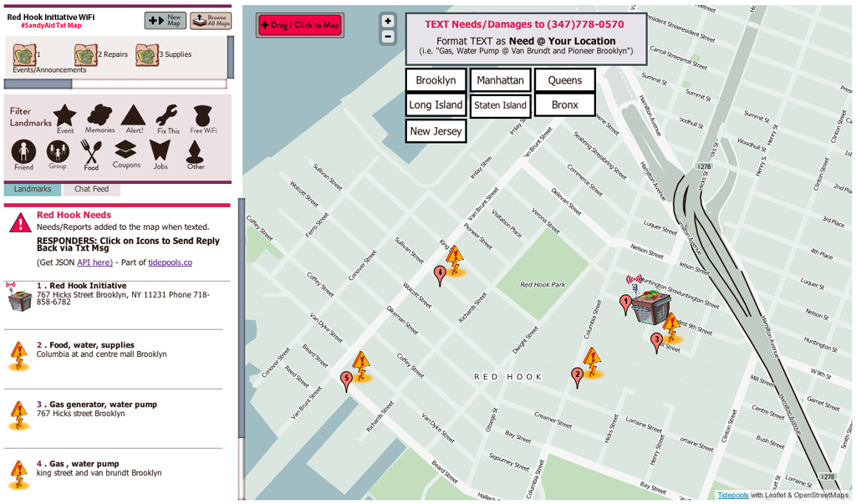The height and width of the screenshot is (504, 856).
Task: Jump map to Staten Island
Action: click(500, 104)
